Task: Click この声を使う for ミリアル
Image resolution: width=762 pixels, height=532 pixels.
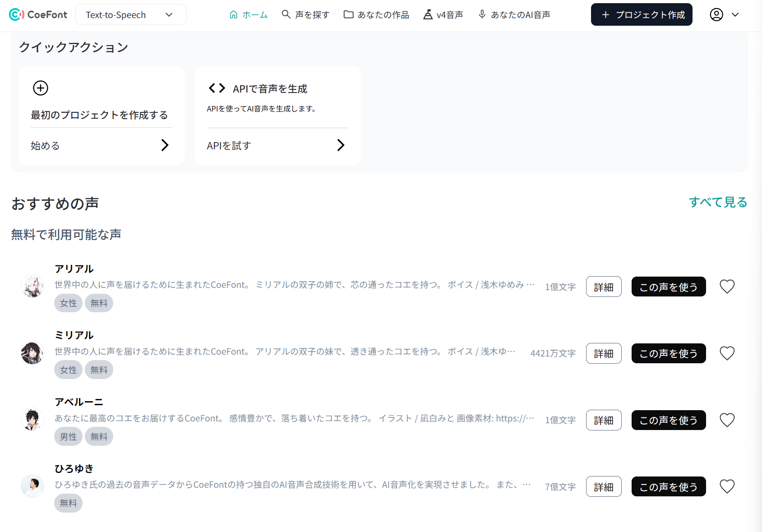Action: pyautogui.click(x=669, y=353)
